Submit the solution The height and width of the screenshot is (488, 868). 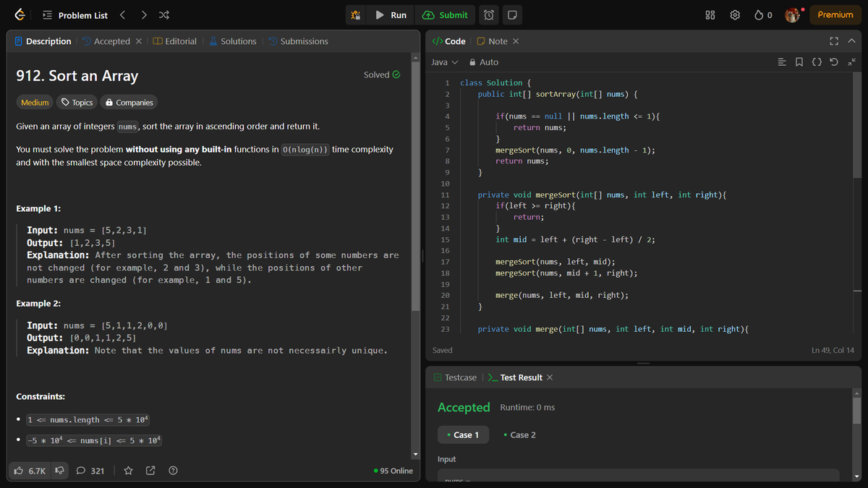445,15
